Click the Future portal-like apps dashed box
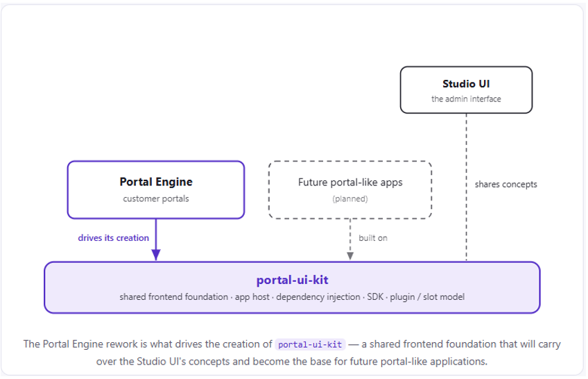 350,190
